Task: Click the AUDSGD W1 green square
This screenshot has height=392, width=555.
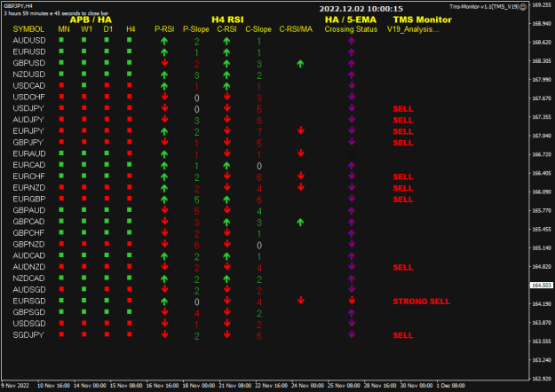Action: click(83, 289)
